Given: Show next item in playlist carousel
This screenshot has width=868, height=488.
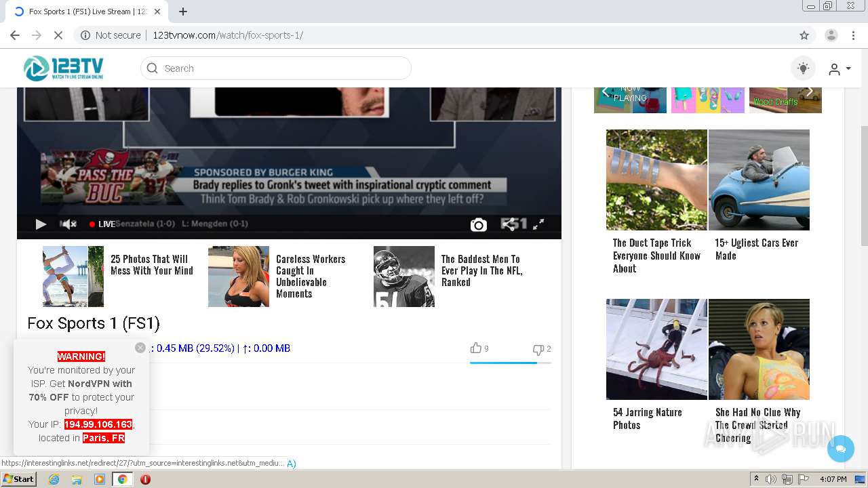Looking at the screenshot, I should click(809, 91).
